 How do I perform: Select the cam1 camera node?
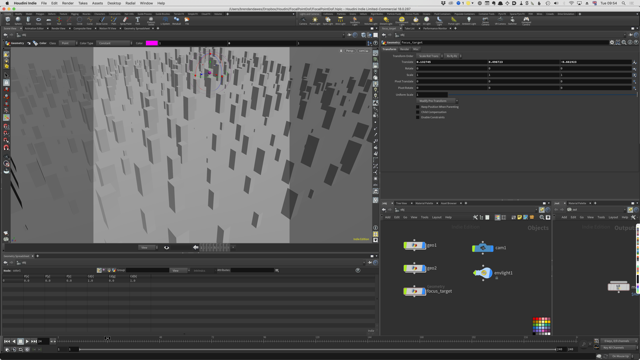click(x=482, y=248)
